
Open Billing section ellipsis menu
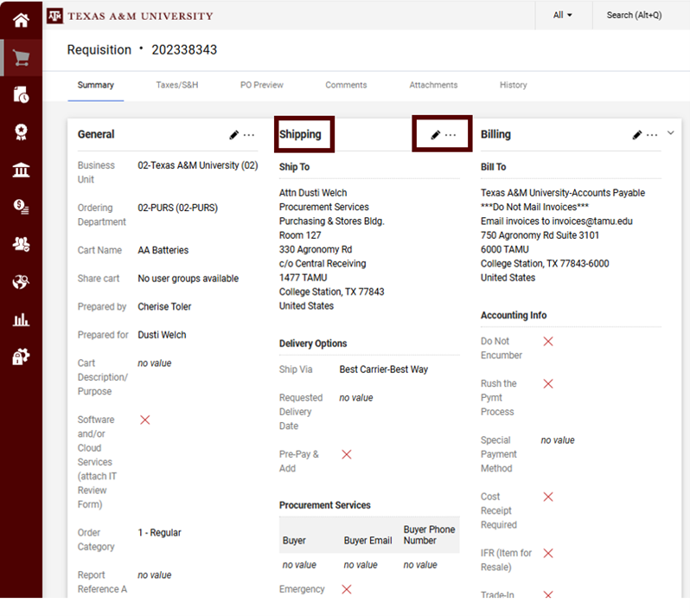[652, 135]
